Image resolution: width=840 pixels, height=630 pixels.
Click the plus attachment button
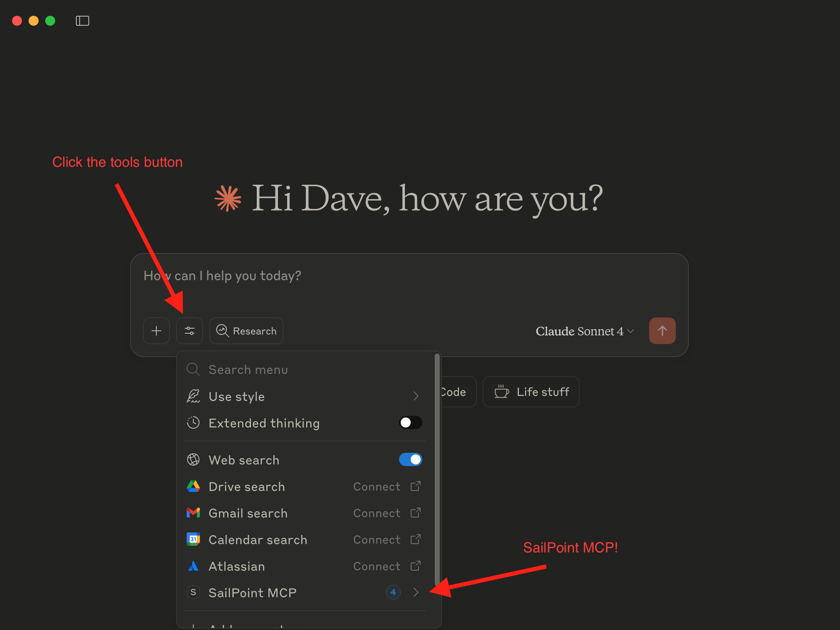pyautogui.click(x=156, y=331)
